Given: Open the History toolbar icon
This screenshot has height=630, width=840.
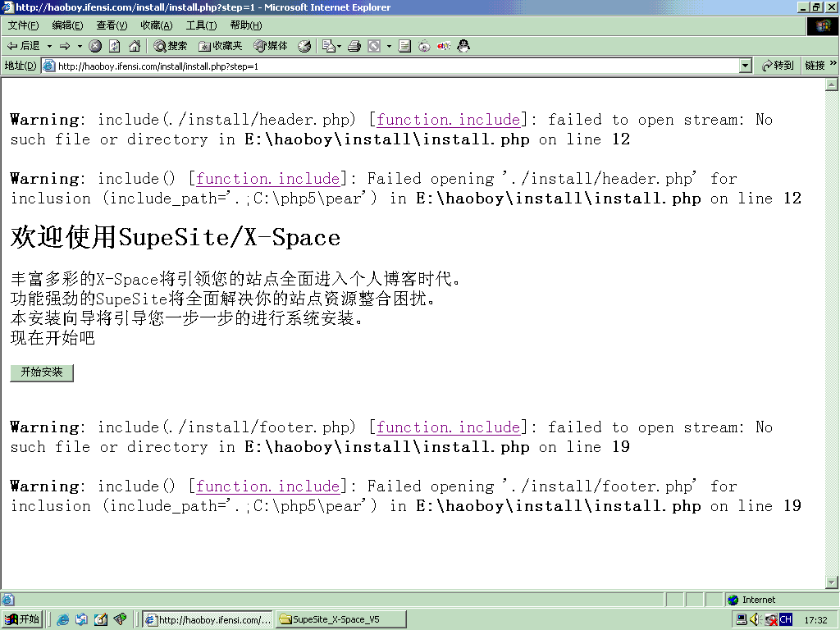Looking at the screenshot, I should point(304,46).
